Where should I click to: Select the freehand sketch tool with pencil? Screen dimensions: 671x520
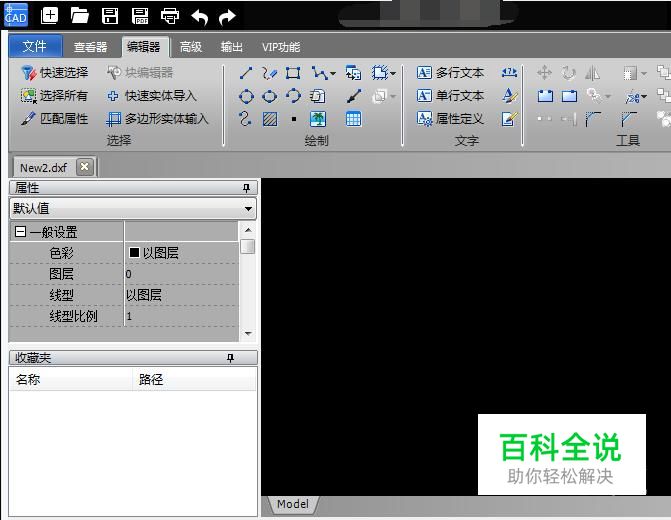click(x=269, y=73)
